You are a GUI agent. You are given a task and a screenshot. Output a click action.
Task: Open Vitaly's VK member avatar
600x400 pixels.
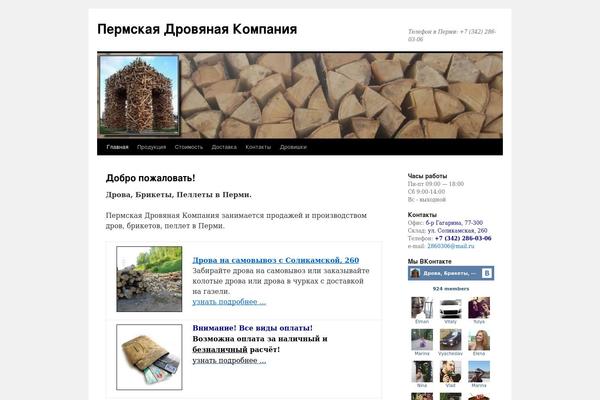tap(450, 308)
